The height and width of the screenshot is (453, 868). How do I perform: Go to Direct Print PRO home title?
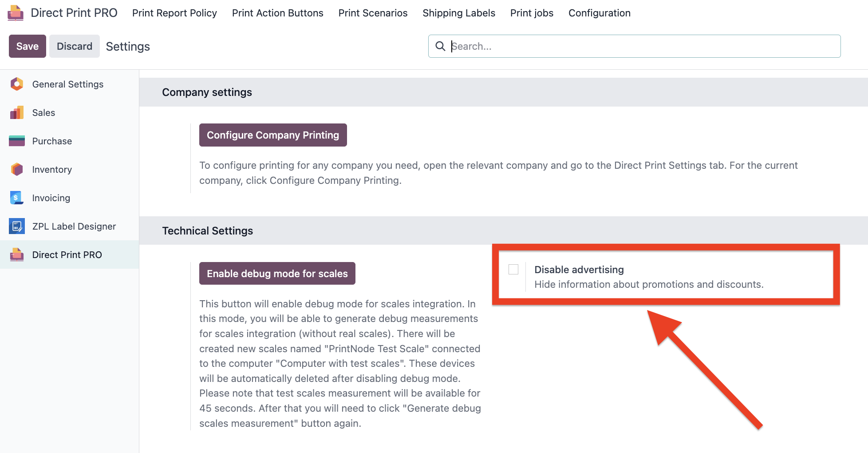pos(74,13)
